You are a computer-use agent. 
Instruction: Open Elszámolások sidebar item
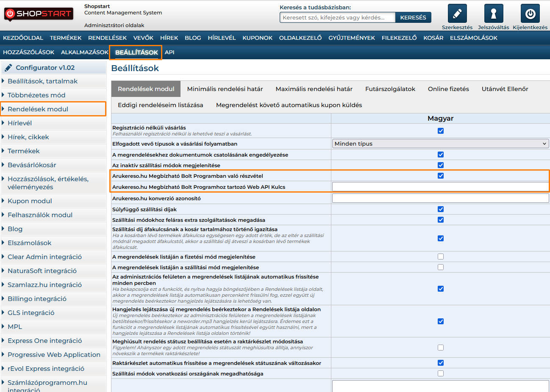coord(53,243)
